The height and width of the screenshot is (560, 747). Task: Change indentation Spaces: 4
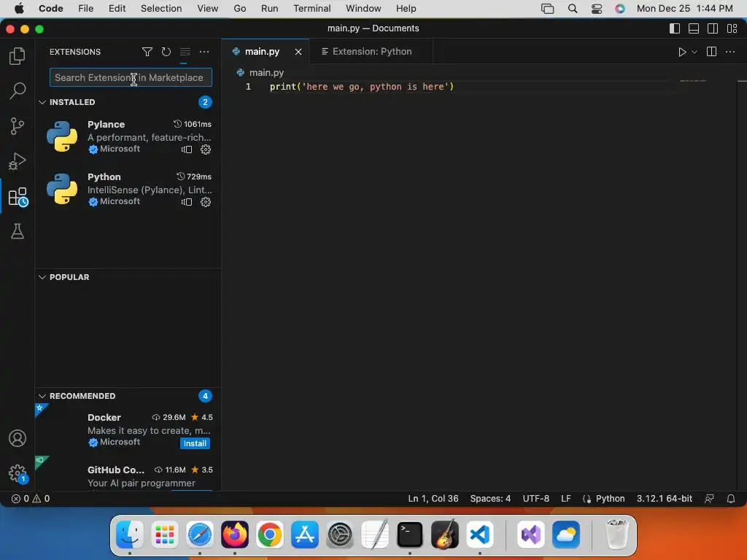[x=490, y=499]
